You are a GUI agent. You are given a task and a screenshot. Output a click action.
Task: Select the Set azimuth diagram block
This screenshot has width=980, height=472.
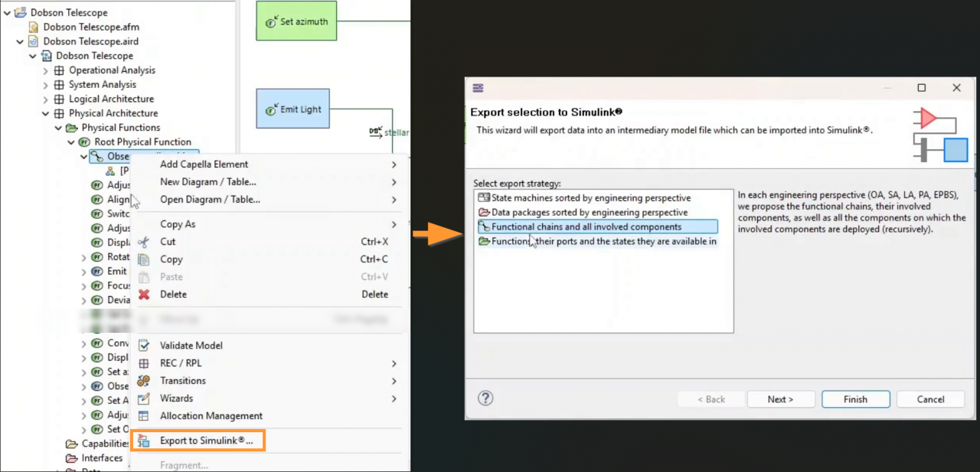(296, 22)
